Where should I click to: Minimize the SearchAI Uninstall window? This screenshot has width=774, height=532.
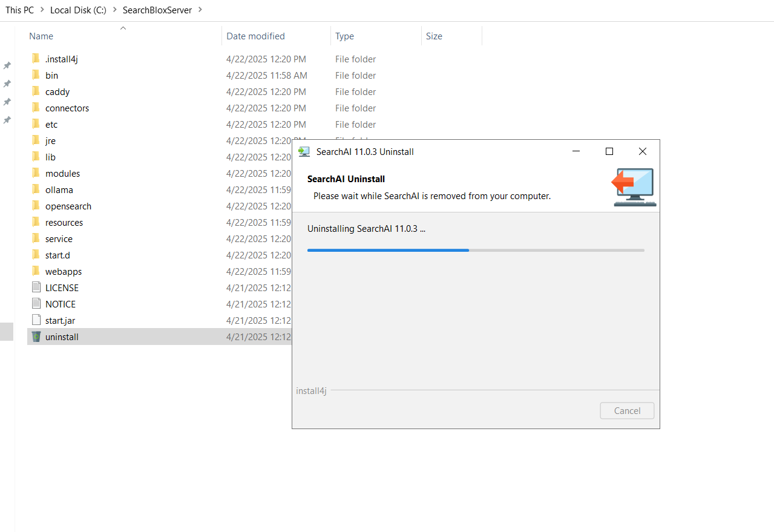577,151
